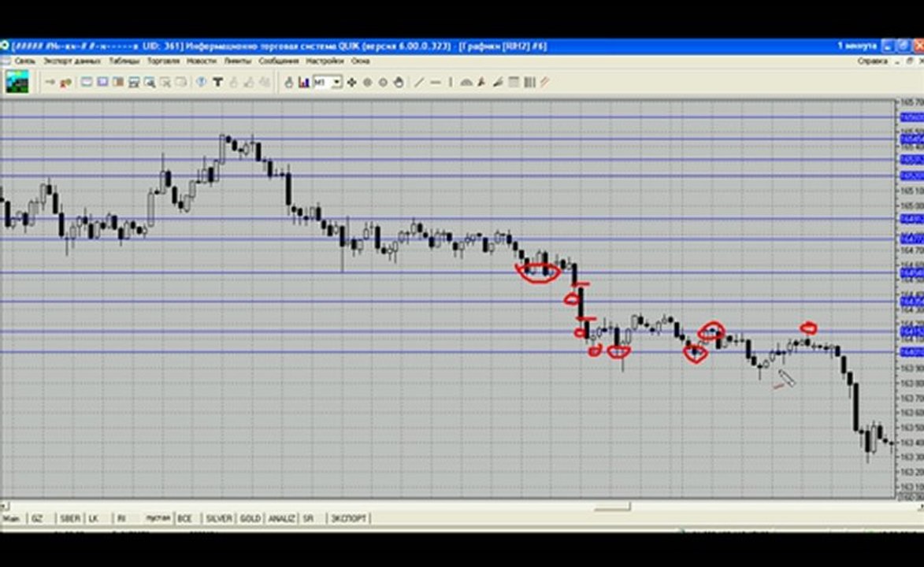The height and width of the screenshot is (567, 924).
Task: Click the horizontal grid lines icon
Action: coord(514,83)
